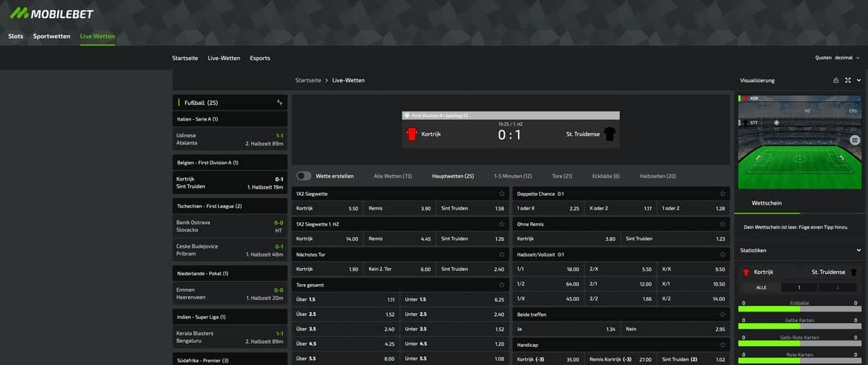Select the Live Wetten top tab
This screenshot has width=868, height=365.
(97, 36)
